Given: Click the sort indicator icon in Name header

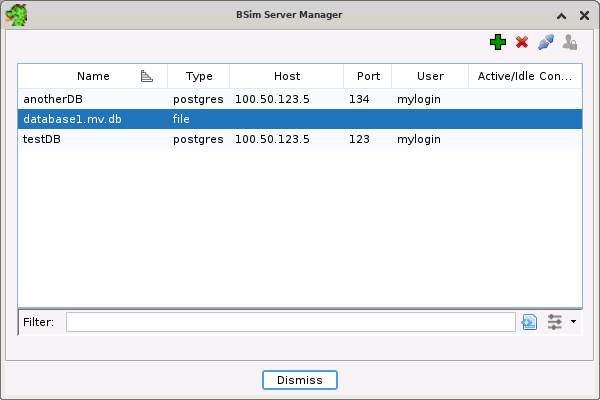Looking at the screenshot, I should pos(147,76).
